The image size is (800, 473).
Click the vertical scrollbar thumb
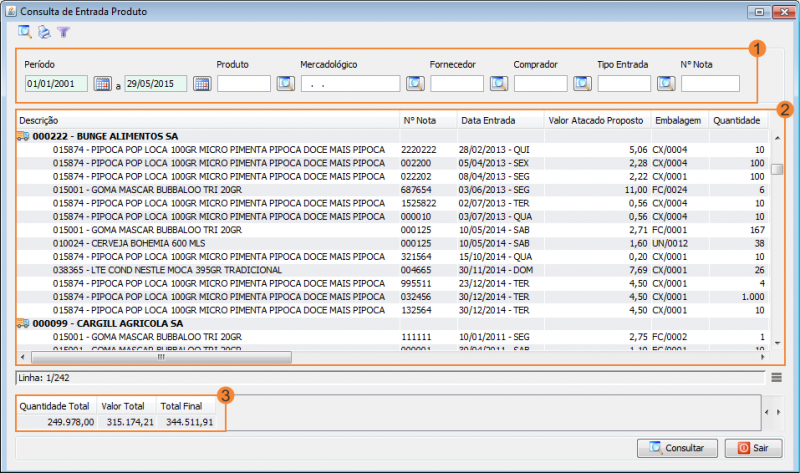tap(777, 169)
